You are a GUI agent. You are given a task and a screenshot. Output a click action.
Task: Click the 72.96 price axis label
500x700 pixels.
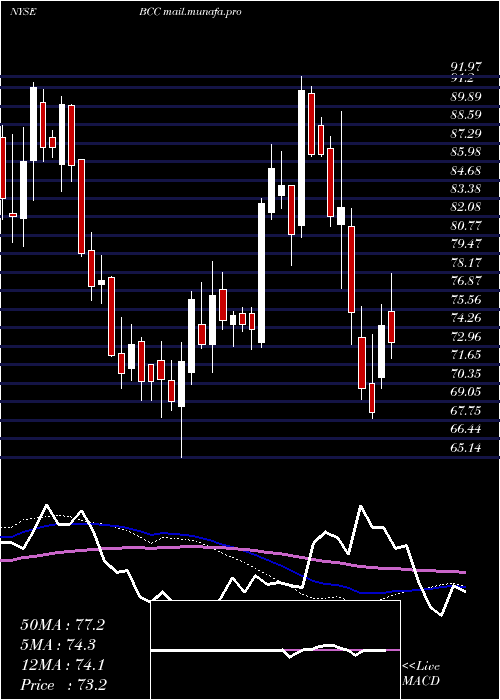[x=466, y=337]
